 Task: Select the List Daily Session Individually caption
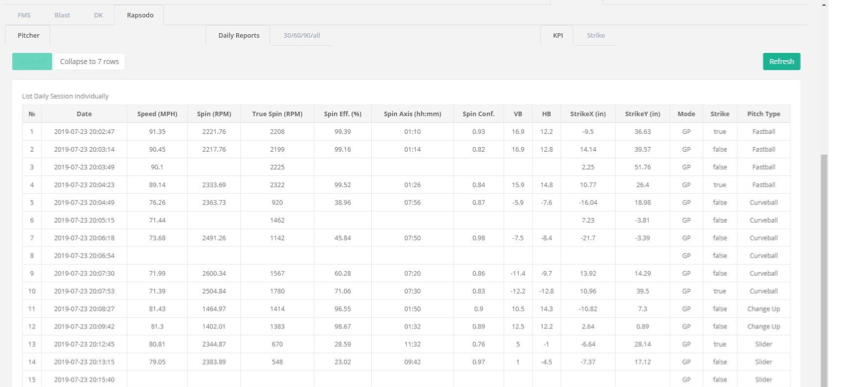[65, 96]
